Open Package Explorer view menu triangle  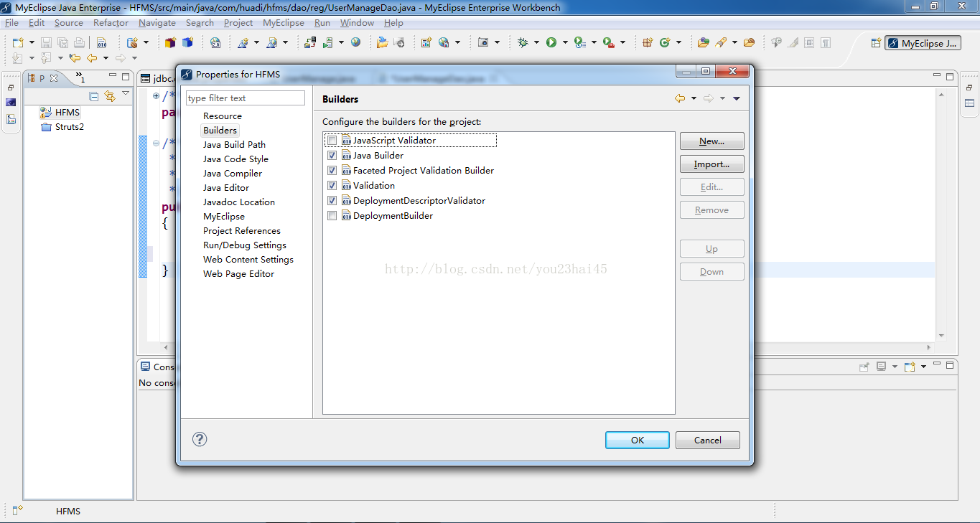[x=126, y=94]
